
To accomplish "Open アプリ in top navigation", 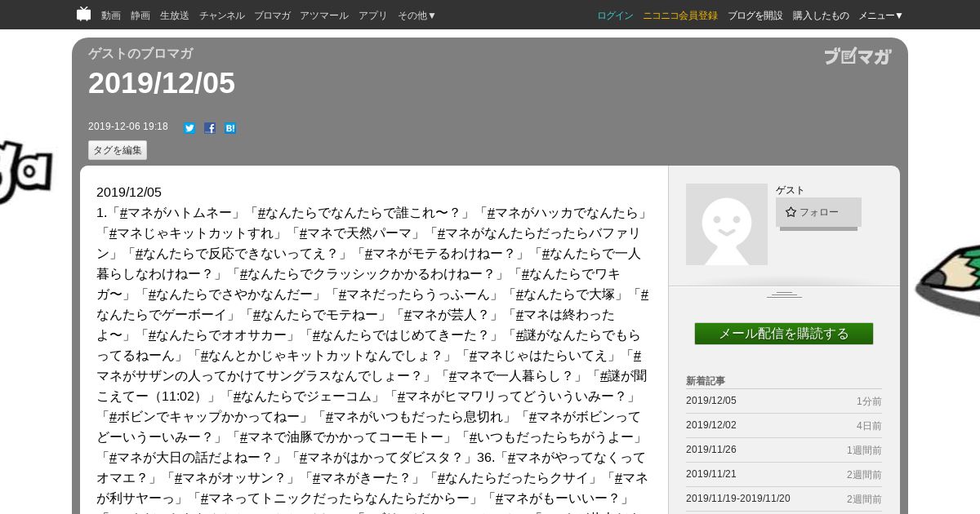I will click(x=373, y=16).
